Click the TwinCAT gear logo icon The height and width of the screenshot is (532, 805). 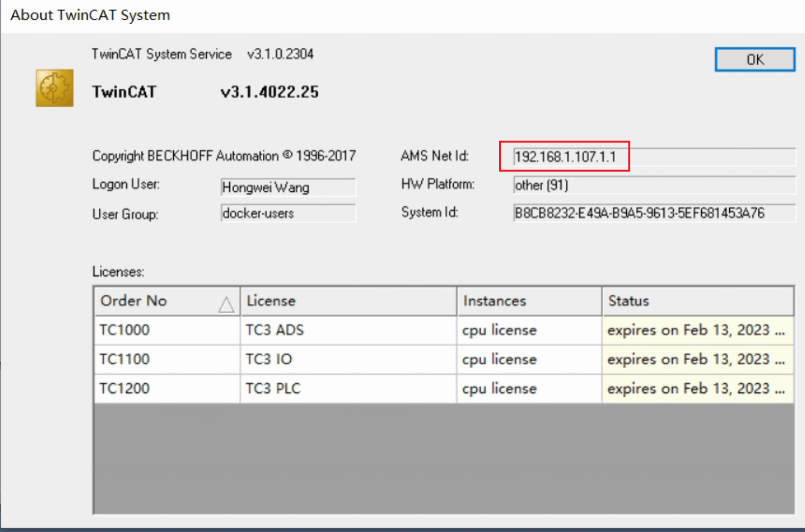[54, 89]
